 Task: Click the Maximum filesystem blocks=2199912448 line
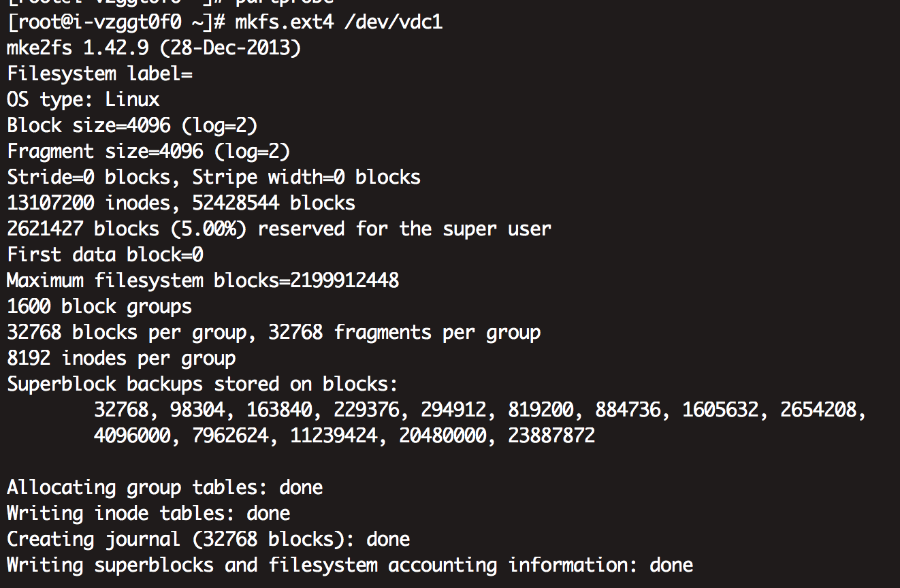click(x=203, y=280)
